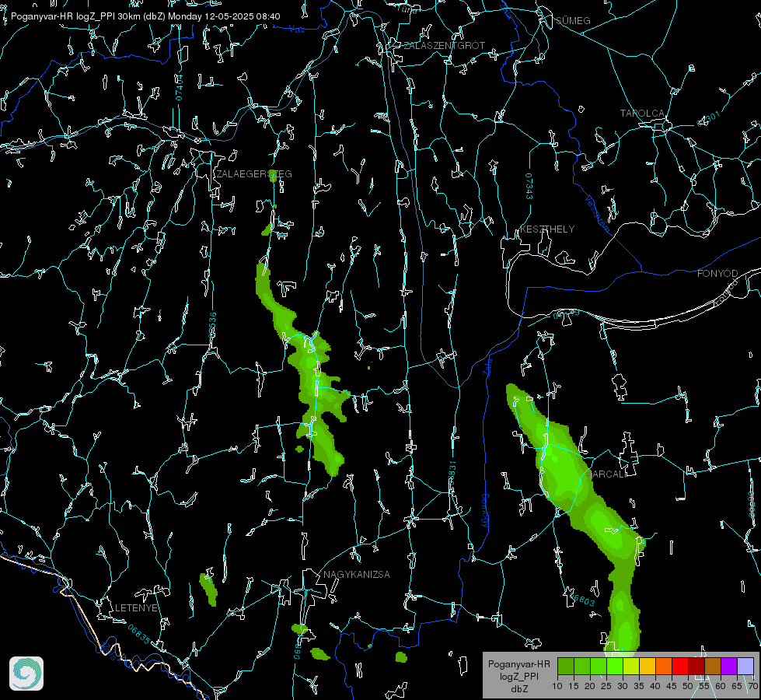
Task: Click the brown 55–60 dBZ legend swatch
Action: tap(713, 666)
